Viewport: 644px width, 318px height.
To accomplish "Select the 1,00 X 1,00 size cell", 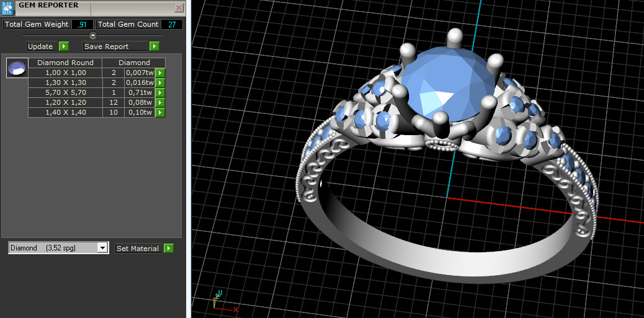I will 65,73.
